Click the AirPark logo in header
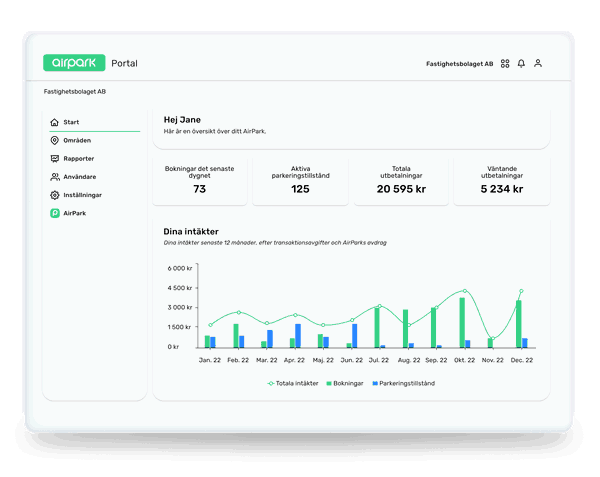 pyautogui.click(x=74, y=63)
